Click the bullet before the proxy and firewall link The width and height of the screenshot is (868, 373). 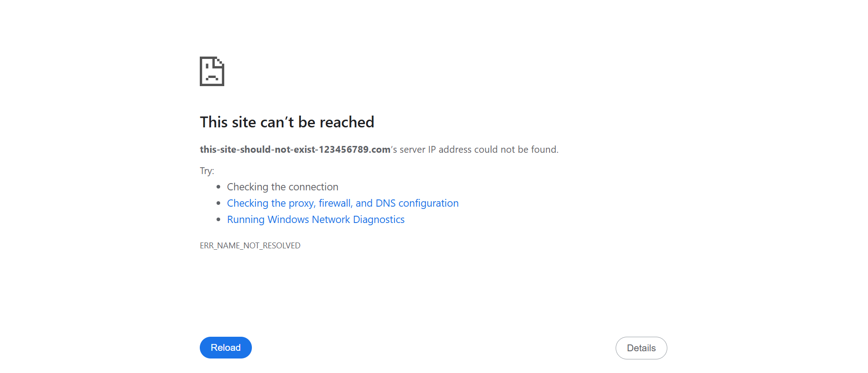click(x=218, y=203)
